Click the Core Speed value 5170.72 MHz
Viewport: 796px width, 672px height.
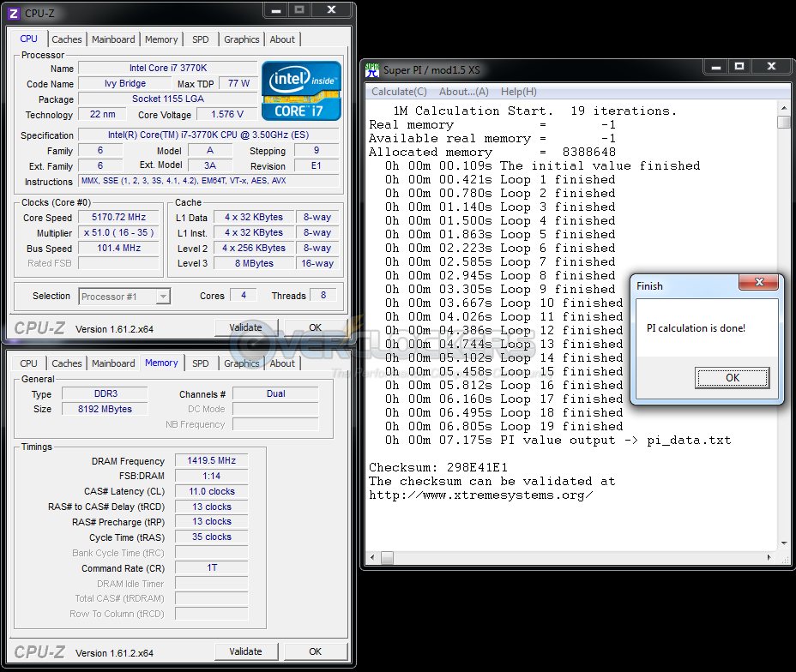coord(118,217)
